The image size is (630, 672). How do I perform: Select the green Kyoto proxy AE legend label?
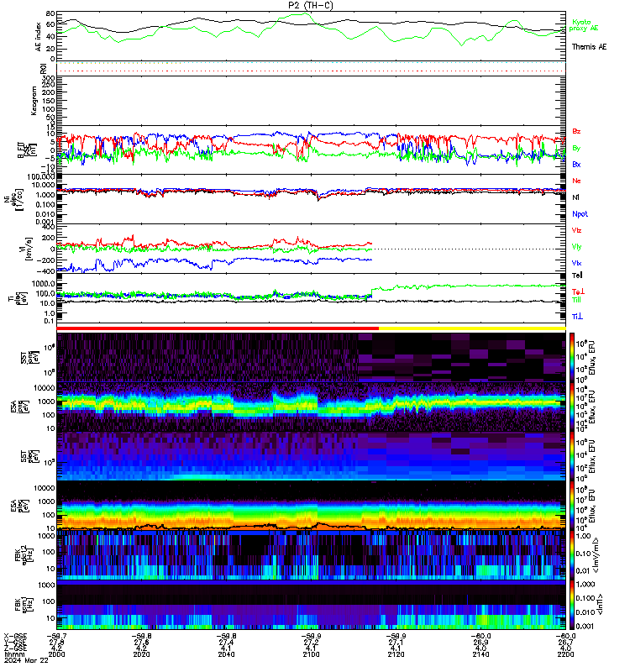tap(583, 25)
